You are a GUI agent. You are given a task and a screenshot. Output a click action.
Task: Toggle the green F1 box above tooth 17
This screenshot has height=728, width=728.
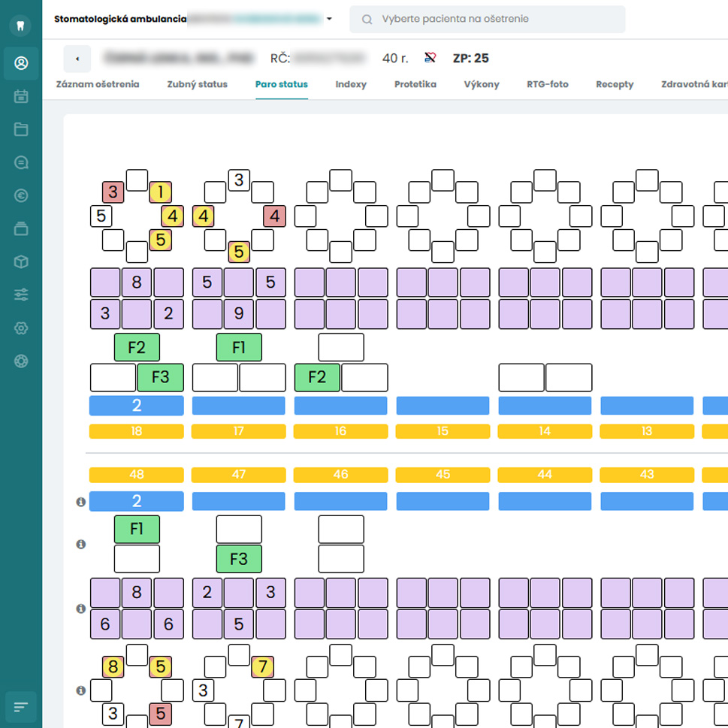coord(239,348)
